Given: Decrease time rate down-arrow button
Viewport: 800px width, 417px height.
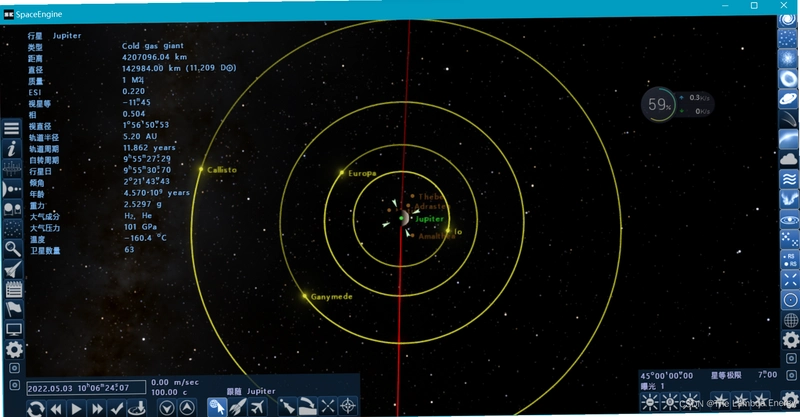Looking at the screenshot, I should pyautogui.click(x=166, y=408).
